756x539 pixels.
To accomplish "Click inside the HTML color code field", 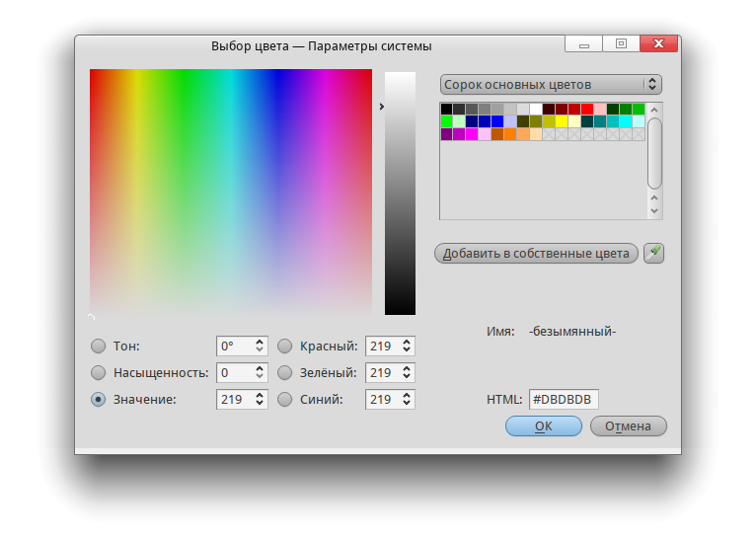I will point(564,400).
